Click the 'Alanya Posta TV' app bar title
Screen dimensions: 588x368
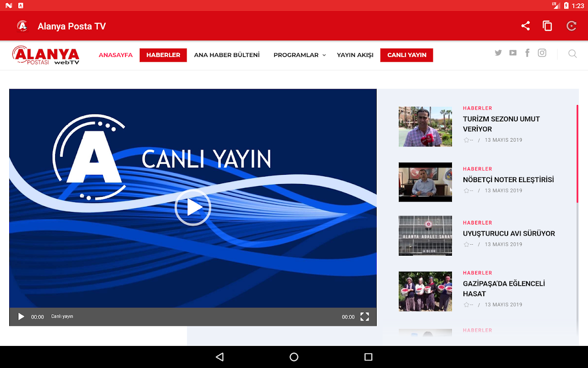pyautogui.click(x=72, y=26)
